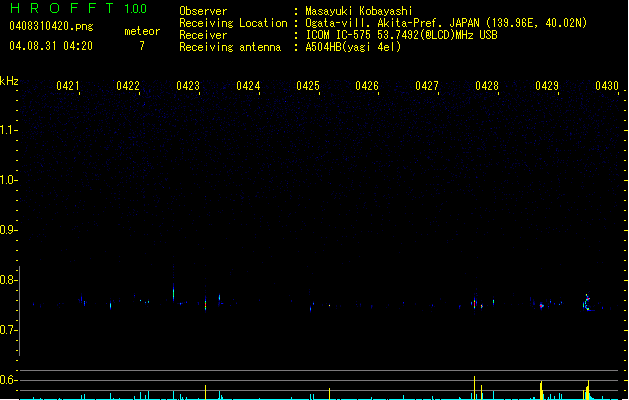Click observer name Masayuki Kobayashi

359,11
